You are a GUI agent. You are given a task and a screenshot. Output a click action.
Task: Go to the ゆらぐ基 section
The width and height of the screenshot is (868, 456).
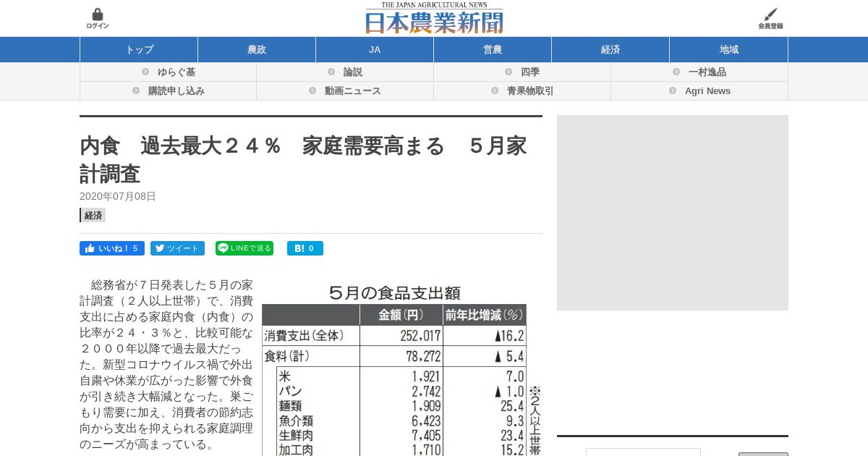pyautogui.click(x=176, y=72)
